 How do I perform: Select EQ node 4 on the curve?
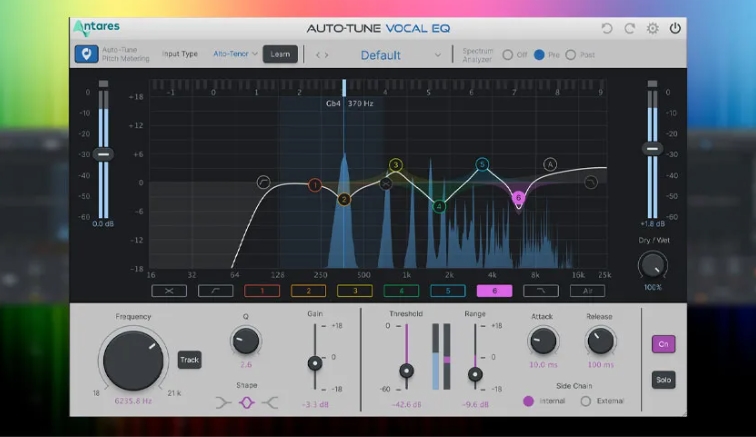[x=439, y=206]
